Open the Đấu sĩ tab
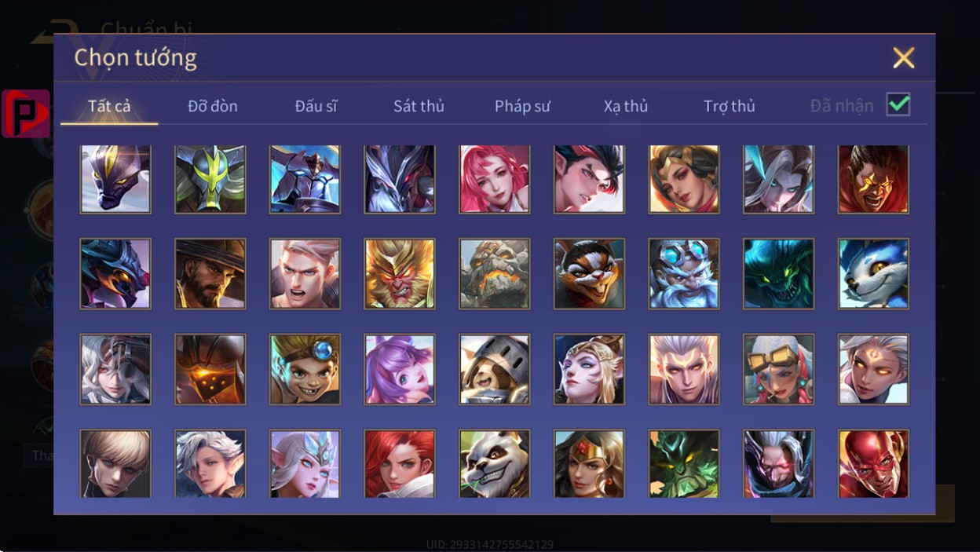Viewport: 980px width, 552px height. click(x=316, y=106)
